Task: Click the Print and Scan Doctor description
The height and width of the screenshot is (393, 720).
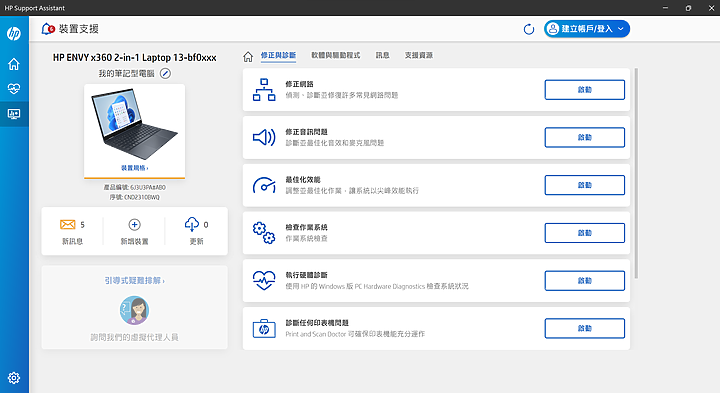Action: pos(355,334)
